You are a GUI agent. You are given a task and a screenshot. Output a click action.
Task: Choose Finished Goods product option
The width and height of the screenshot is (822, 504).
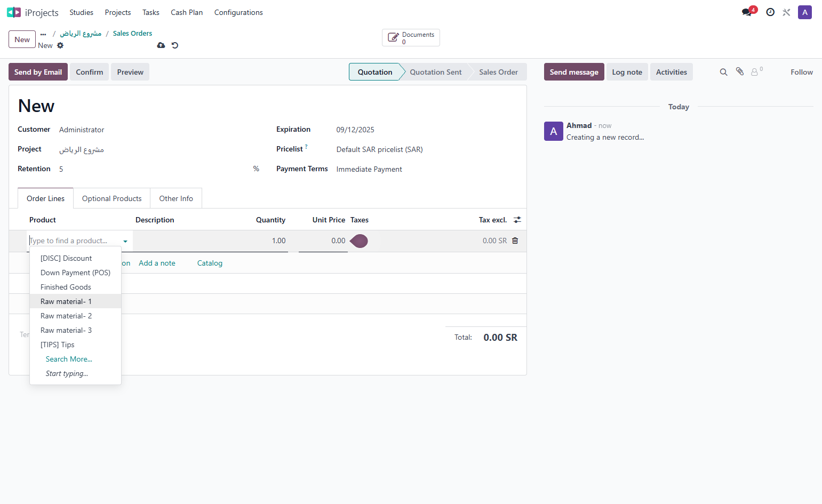(76, 287)
